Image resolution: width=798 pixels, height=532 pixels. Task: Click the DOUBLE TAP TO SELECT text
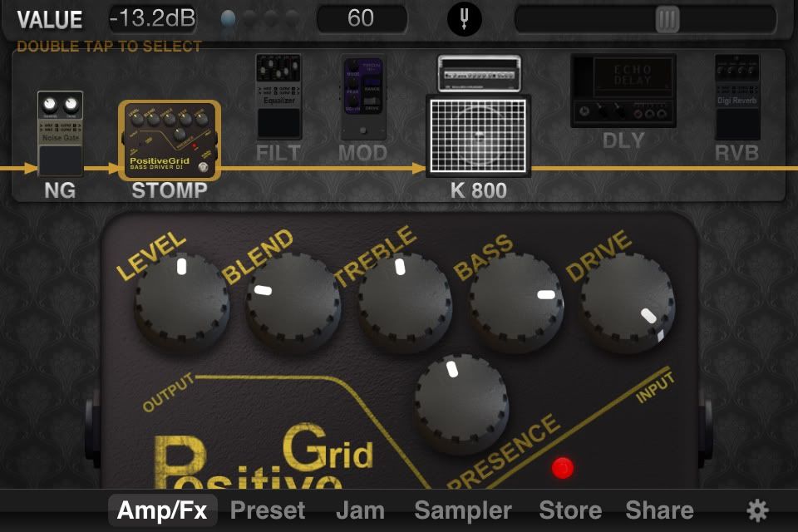coord(110,47)
